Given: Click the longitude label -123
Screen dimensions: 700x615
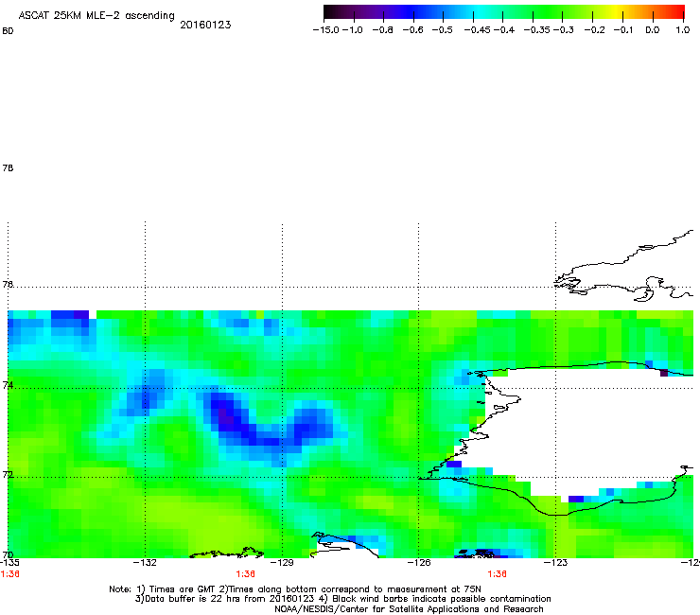Looking at the screenshot, I should pos(556,563).
